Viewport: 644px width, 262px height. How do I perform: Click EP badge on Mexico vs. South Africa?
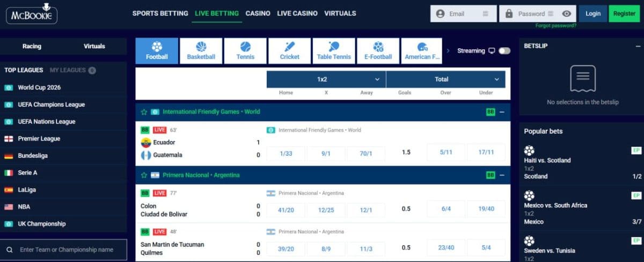coord(636,196)
